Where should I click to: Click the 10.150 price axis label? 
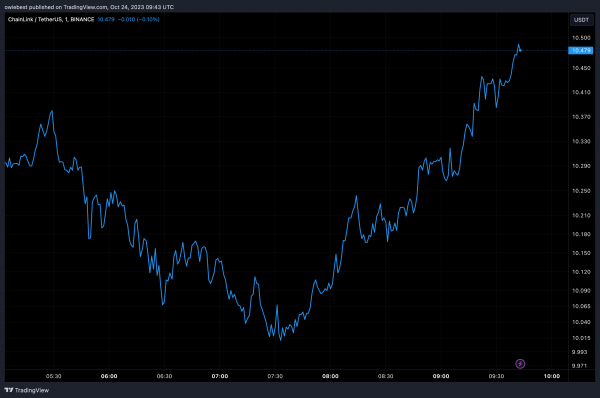pyautogui.click(x=581, y=253)
